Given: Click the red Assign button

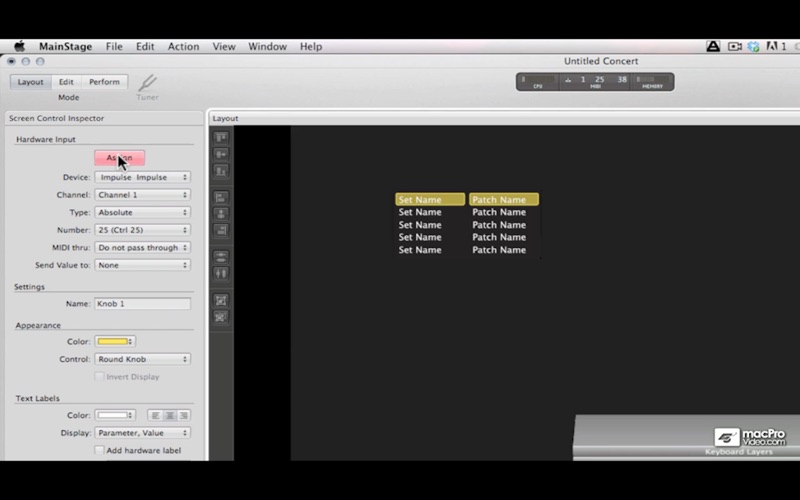Looking at the screenshot, I should click(119, 158).
